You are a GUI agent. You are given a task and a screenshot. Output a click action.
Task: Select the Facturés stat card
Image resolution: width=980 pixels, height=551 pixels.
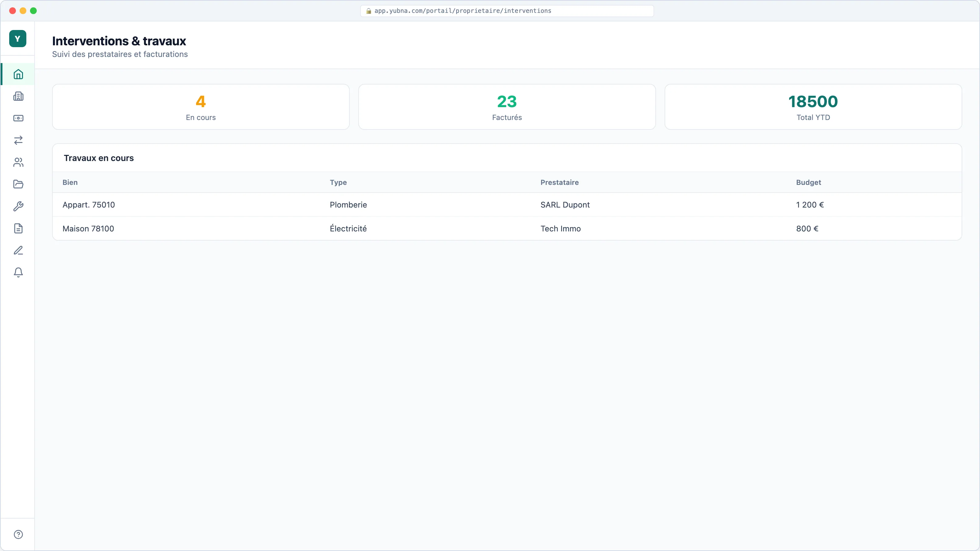[507, 107]
